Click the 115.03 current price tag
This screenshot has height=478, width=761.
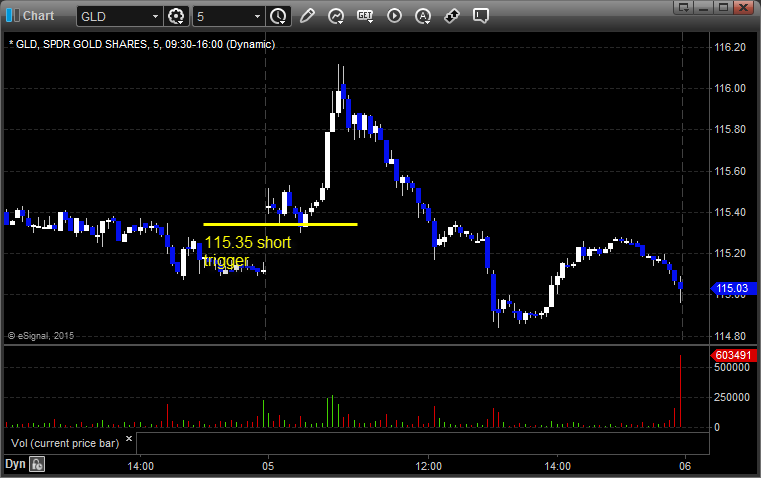click(733, 288)
